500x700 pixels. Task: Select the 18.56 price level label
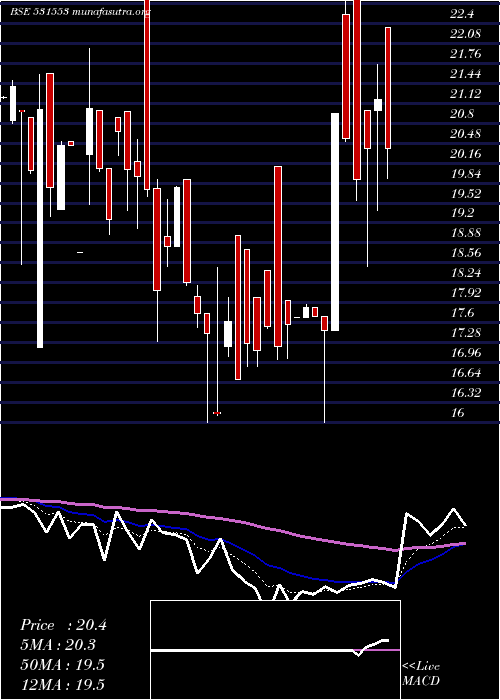click(466, 253)
